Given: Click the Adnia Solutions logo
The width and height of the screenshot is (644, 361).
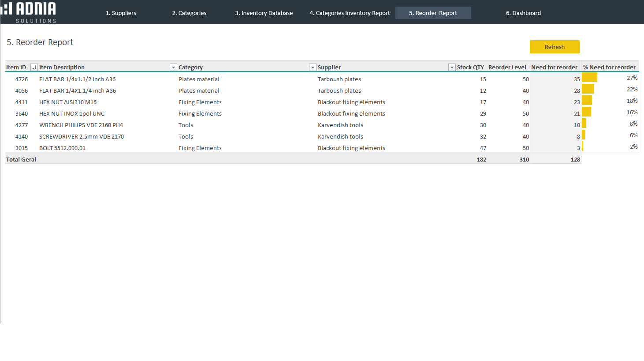Looking at the screenshot, I should coord(29,12).
